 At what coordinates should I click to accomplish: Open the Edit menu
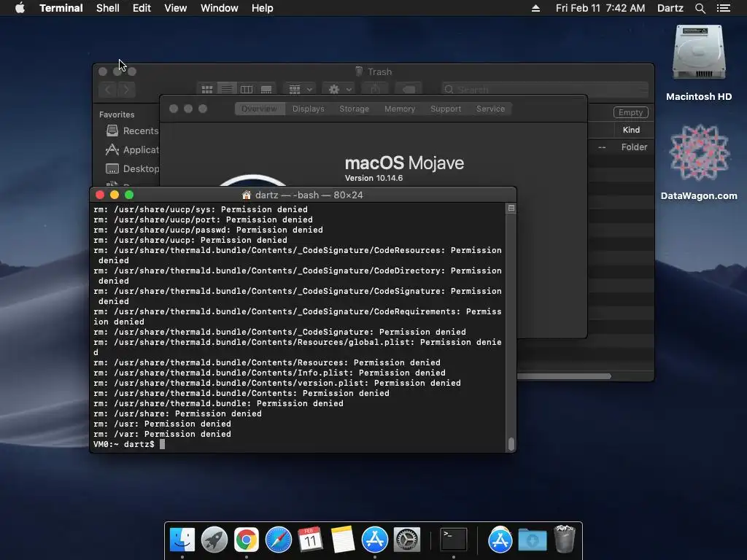tap(142, 8)
